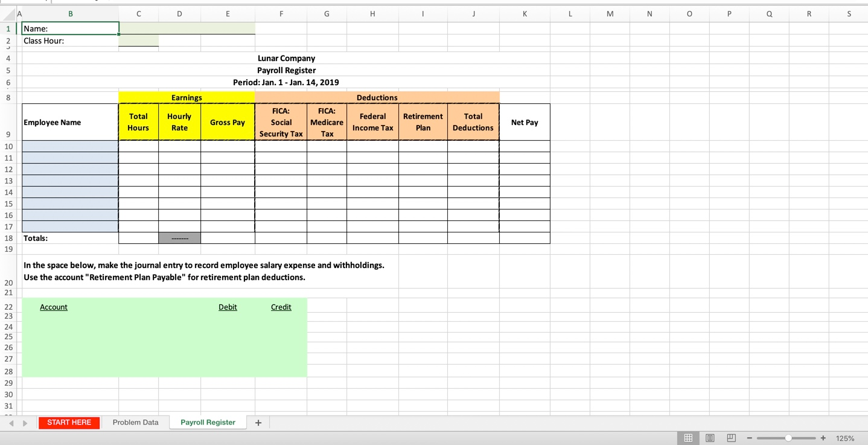868x445 pixels.
Task: Select the Totals cell in the register
Action: tap(69, 237)
